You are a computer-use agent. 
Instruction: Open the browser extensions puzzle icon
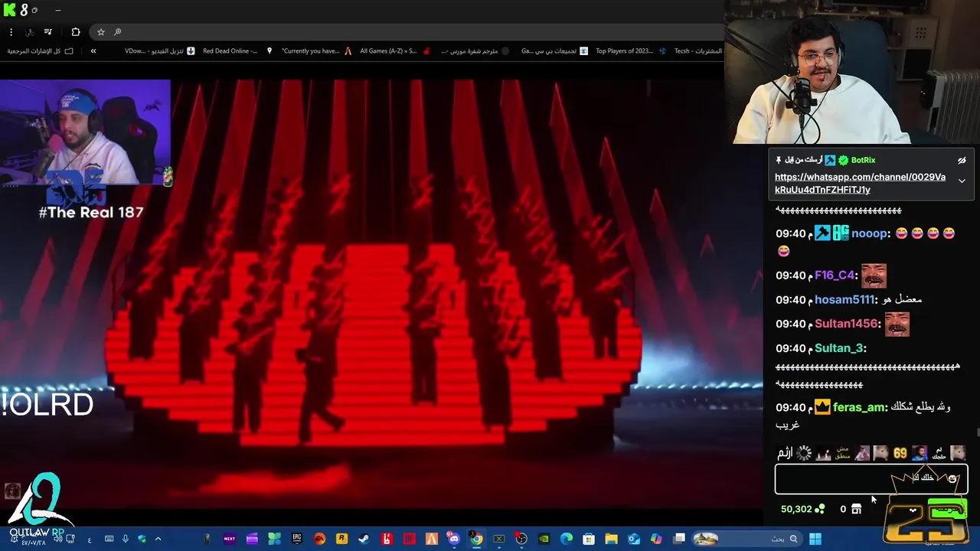[75, 32]
